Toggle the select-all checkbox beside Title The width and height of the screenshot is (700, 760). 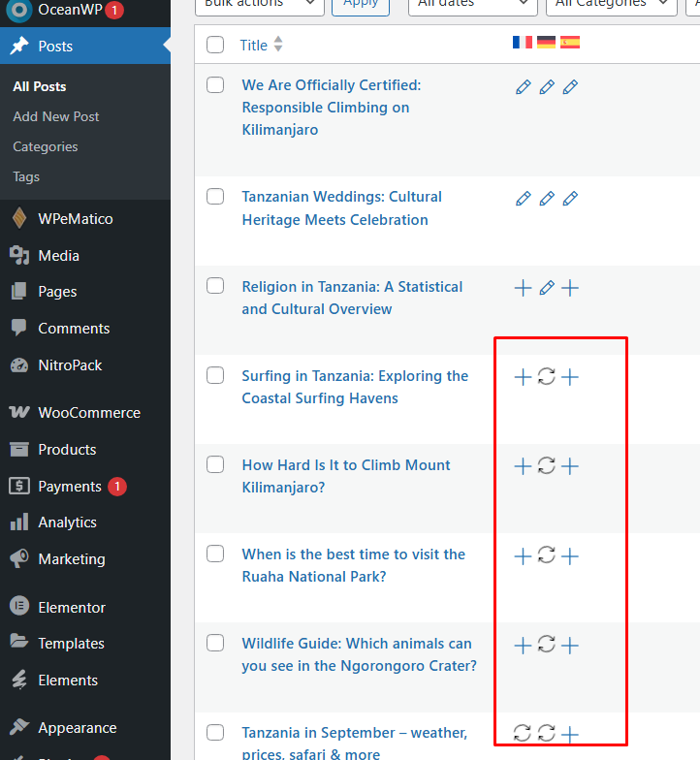[x=215, y=45]
